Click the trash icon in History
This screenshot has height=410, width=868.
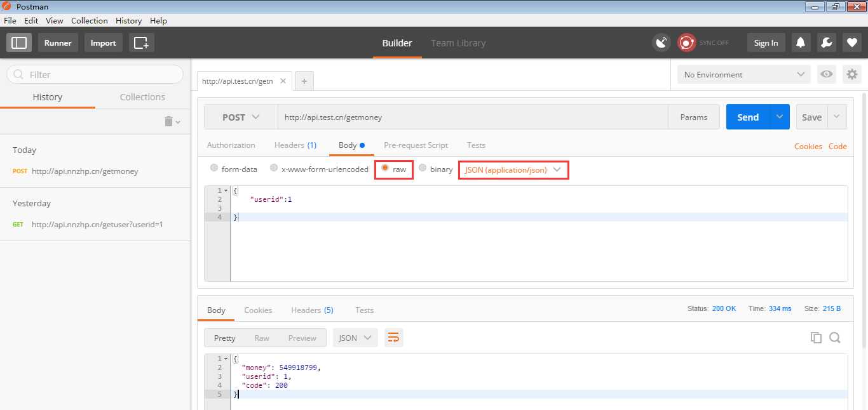coord(169,121)
